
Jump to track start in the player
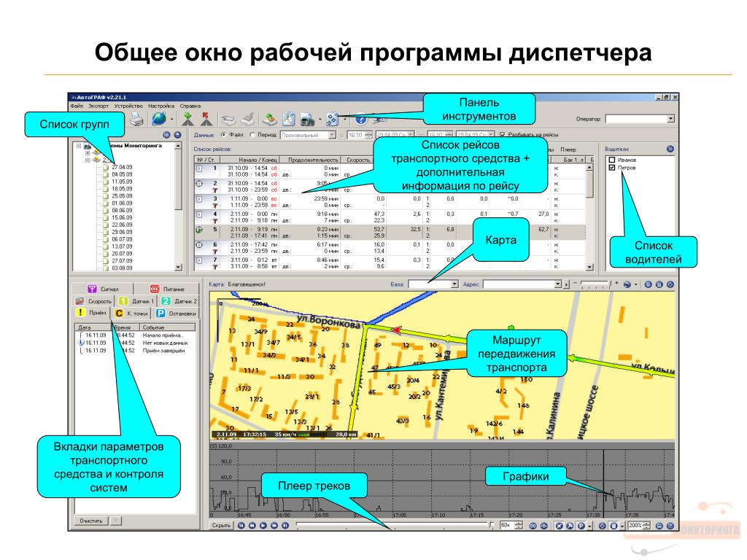241,525
